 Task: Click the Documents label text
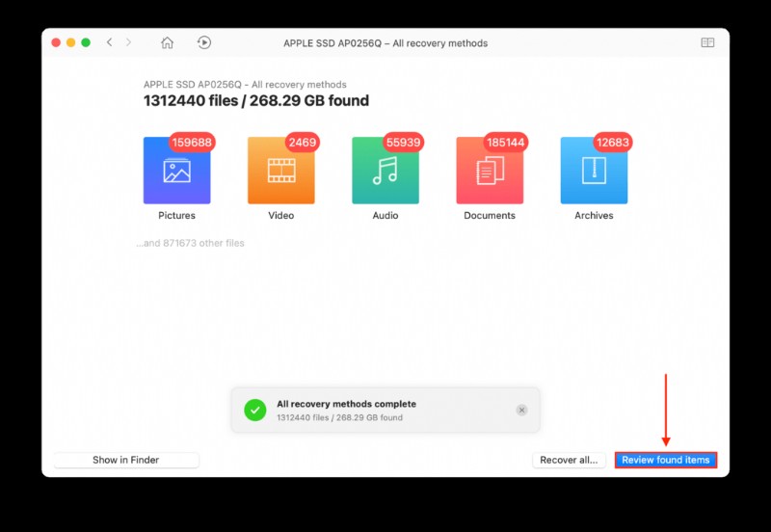[x=490, y=215]
